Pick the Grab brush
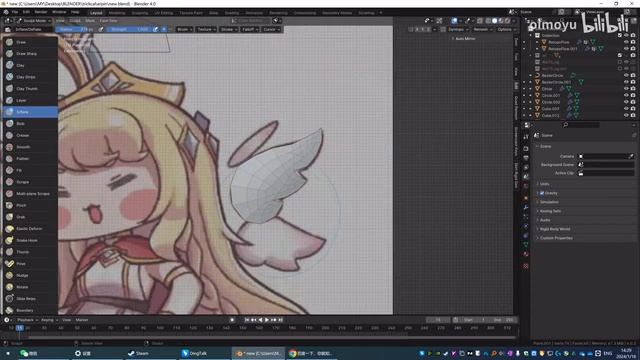Viewport: 640px width, 360px height. [31, 217]
